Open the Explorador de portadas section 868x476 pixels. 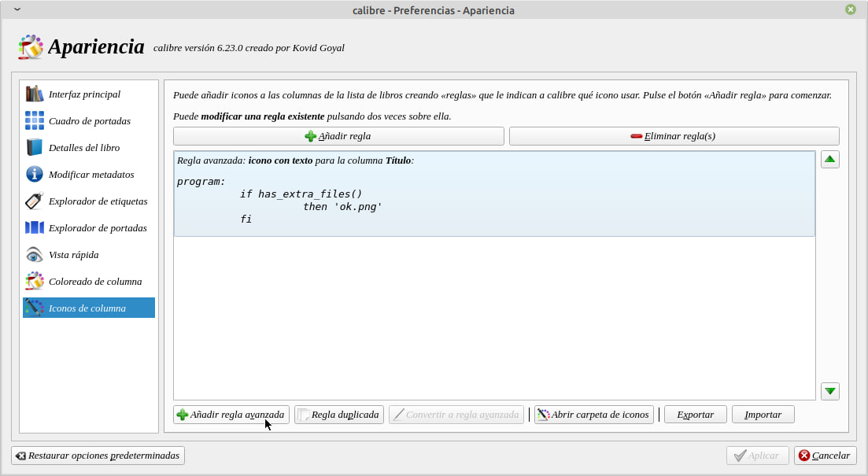89,227
